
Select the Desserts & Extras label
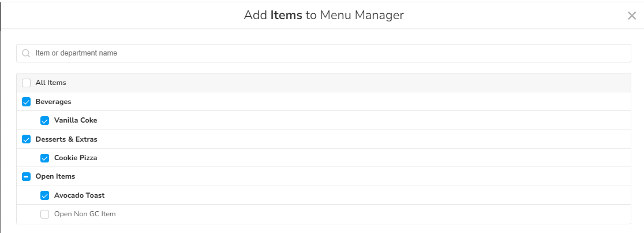[66, 139]
